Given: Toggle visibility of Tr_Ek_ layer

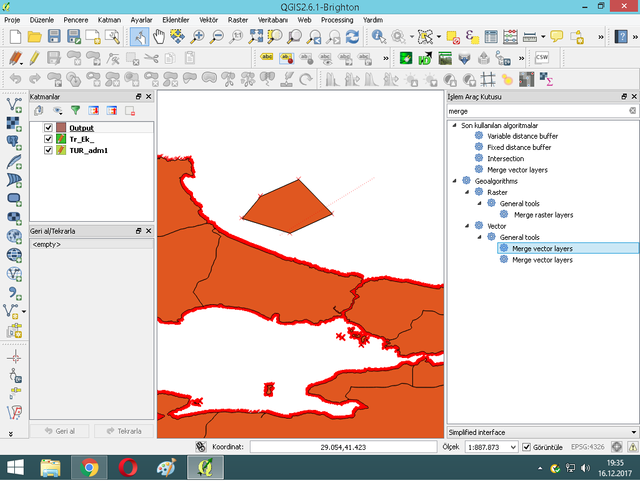Looking at the screenshot, I should pyautogui.click(x=48, y=139).
